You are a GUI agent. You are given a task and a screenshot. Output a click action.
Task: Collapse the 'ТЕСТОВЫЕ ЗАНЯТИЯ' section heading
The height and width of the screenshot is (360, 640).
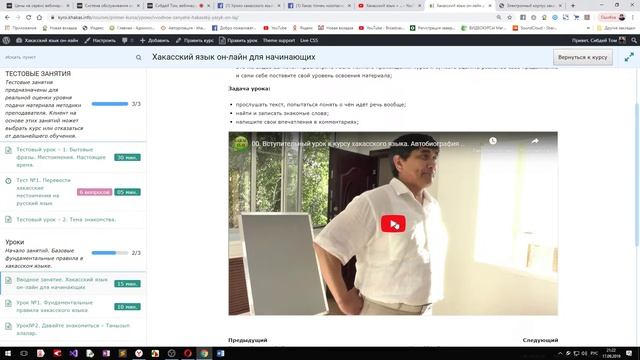pos(38,74)
